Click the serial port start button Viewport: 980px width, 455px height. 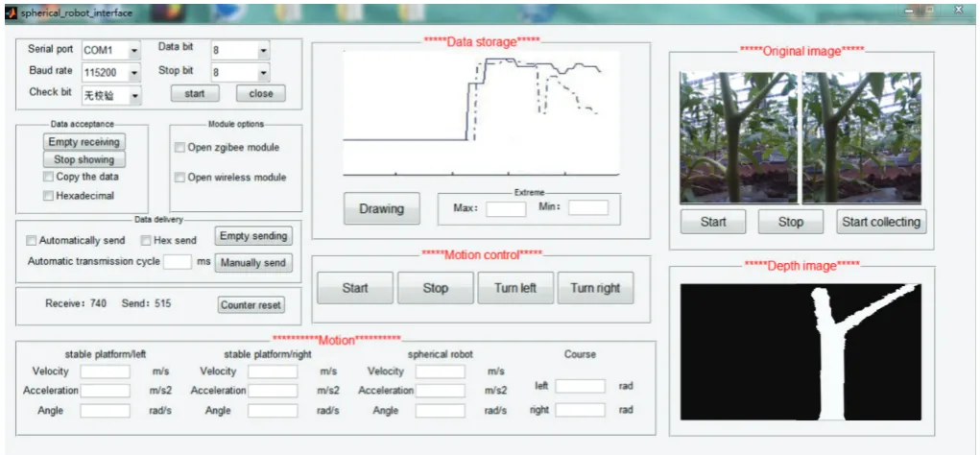[195, 93]
